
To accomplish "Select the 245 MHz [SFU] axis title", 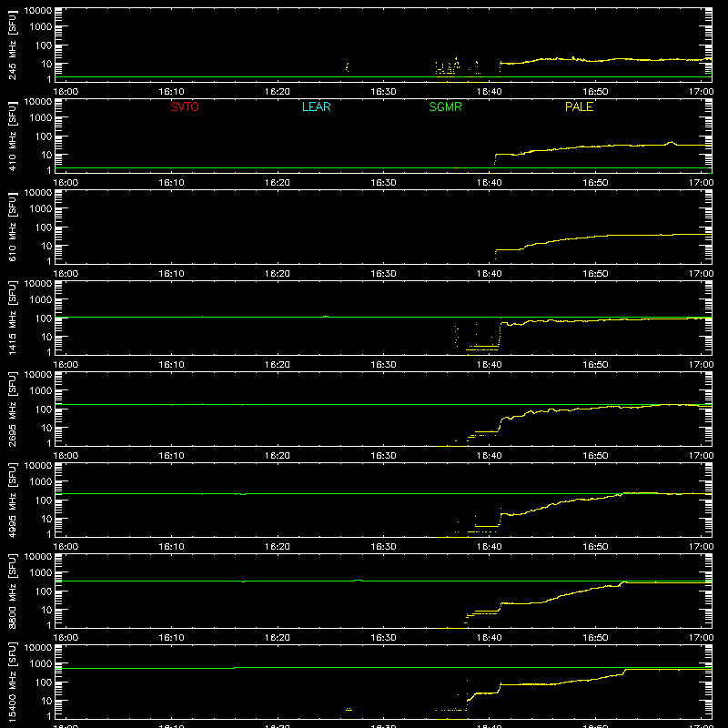I will 13,45.
